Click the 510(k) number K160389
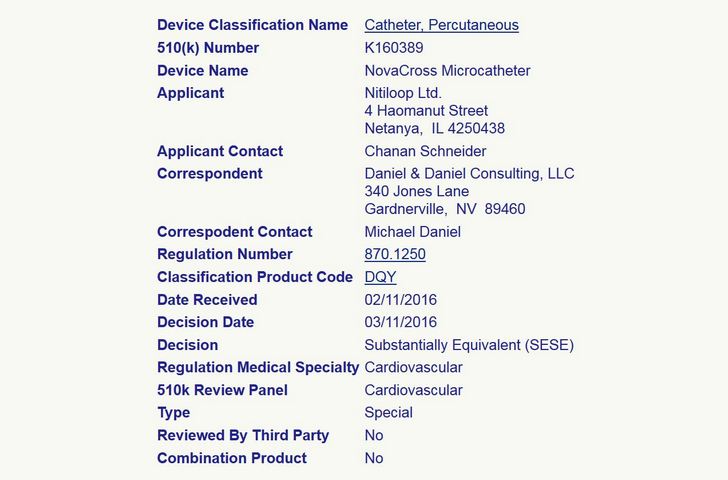The width and height of the screenshot is (728, 480). pyautogui.click(x=394, y=48)
